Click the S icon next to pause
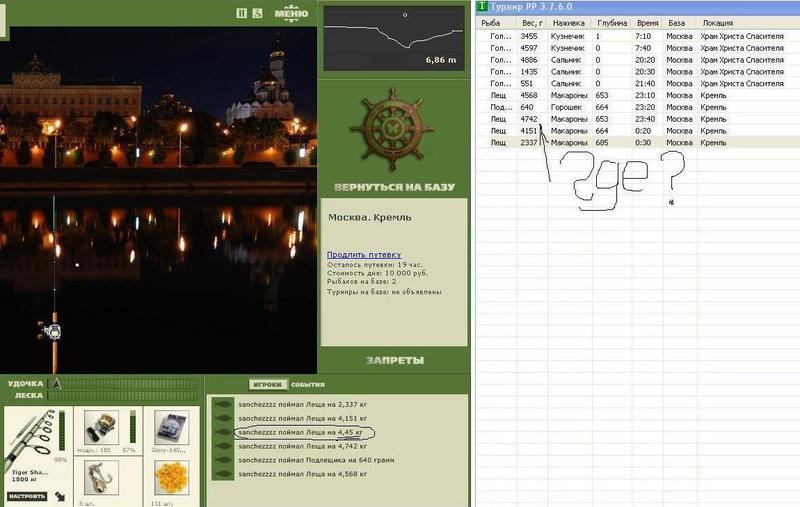This screenshot has height=507, width=800. pyautogui.click(x=258, y=13)
